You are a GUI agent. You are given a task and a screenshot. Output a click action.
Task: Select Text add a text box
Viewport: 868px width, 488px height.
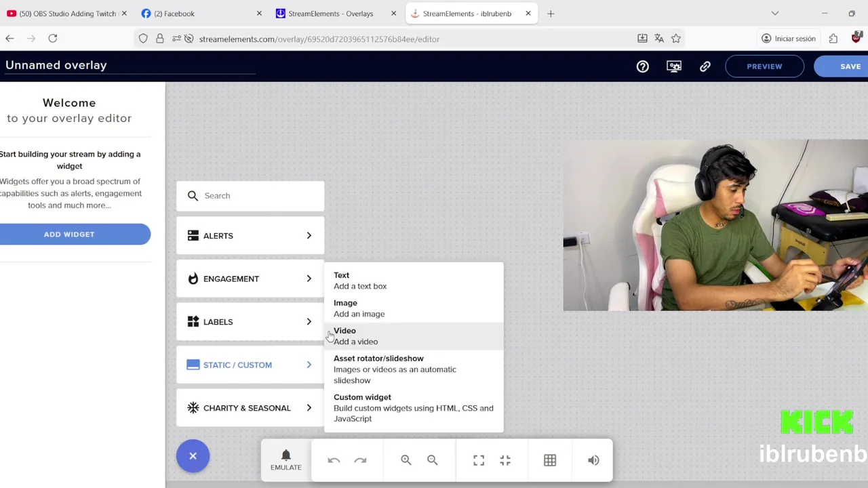(414, 281)
